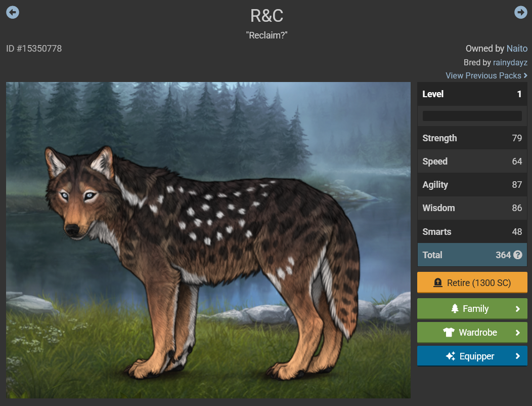Select the "Reclaim?" subtitle text
Image resolution: width=532 pixels, height=406 pixels.
pyautogui.click(x=267, y=35)
